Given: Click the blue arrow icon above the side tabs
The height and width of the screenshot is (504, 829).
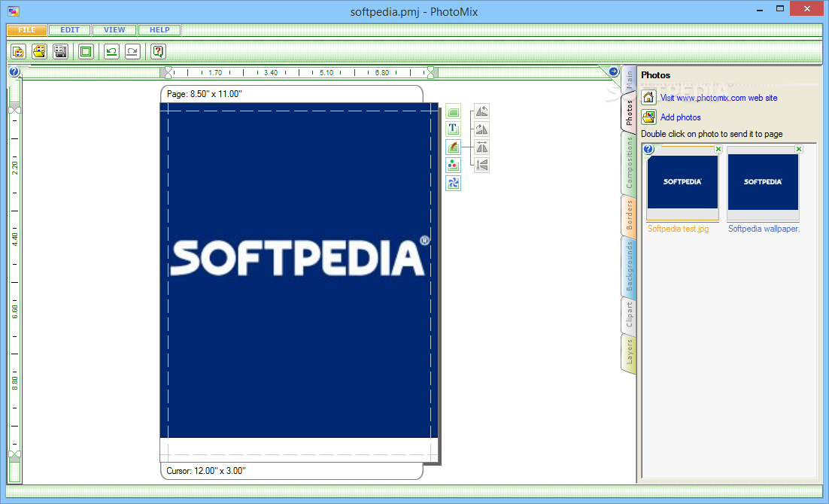Looking at the screenshot, I should tap(613, 71).
